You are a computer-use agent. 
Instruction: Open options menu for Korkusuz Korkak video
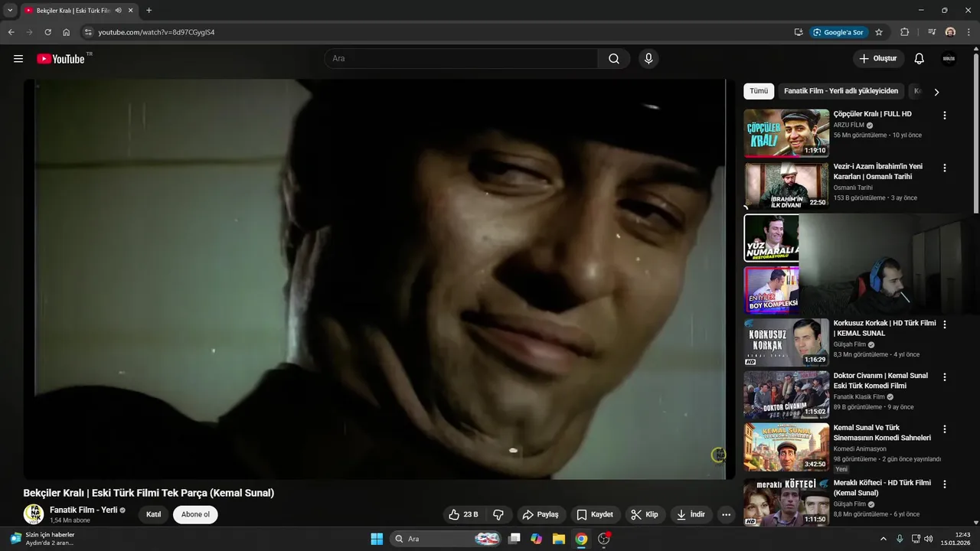(x=944, y=324)
